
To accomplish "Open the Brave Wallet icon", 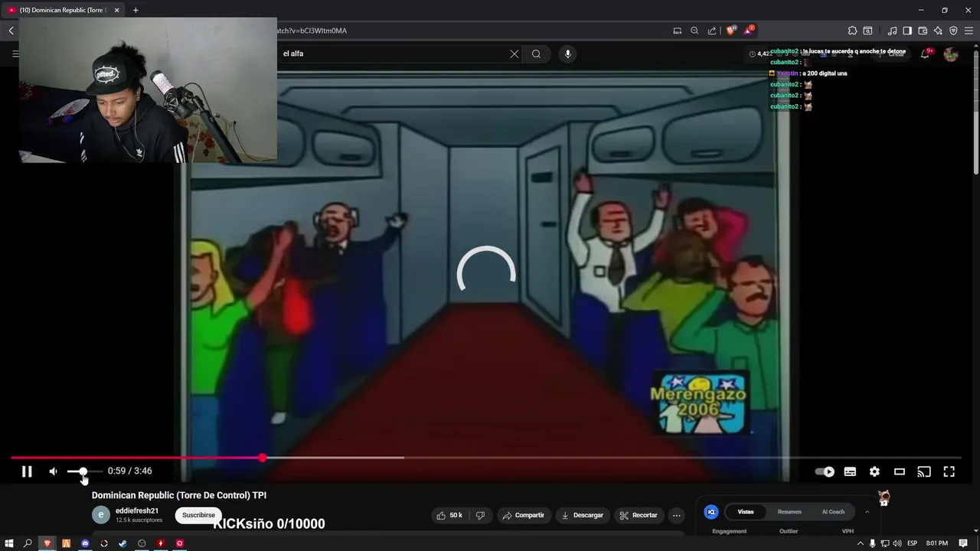I will point(923,31).
